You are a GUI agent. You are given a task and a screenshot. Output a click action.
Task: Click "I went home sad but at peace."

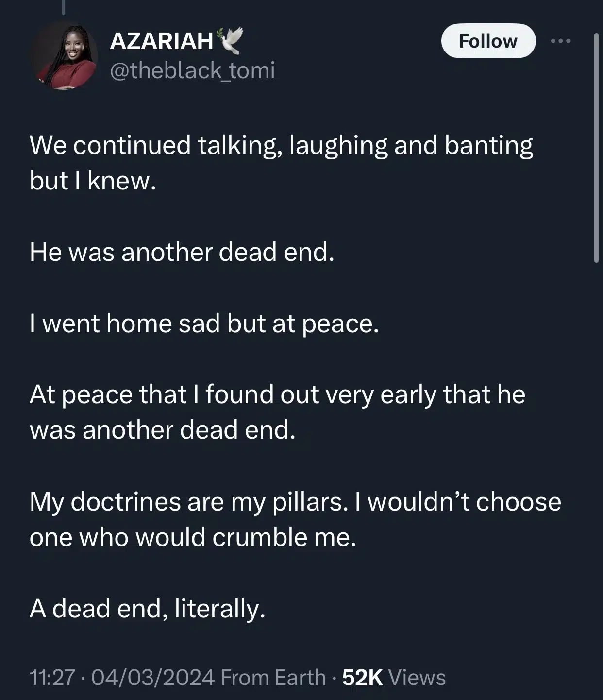(204, 324)
